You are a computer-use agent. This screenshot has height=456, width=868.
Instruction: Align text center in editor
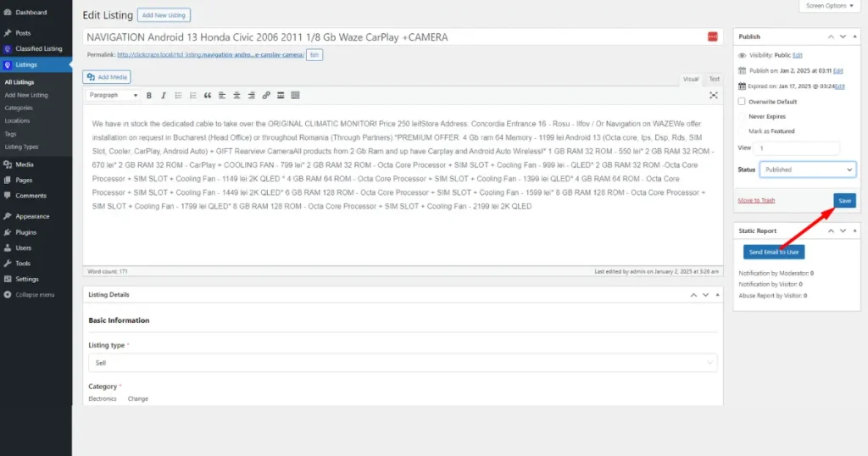237,95
